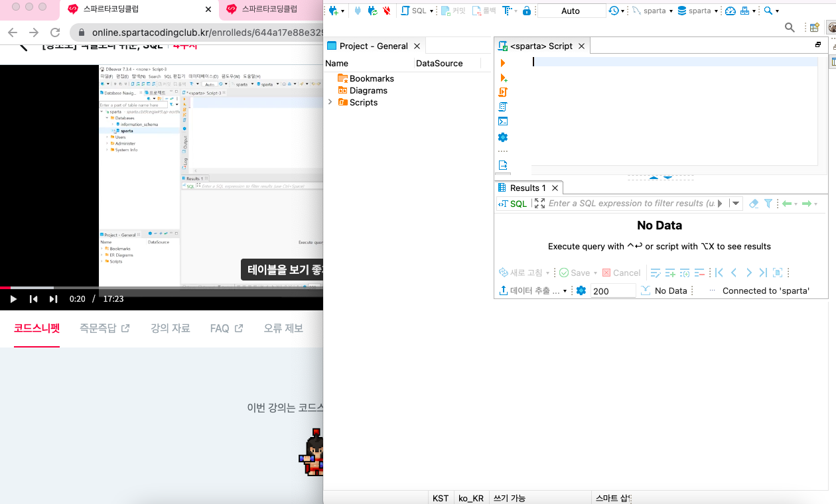Click the expand filter panel icon
This screenshot has width=836, height=504.
click(x=539, y=204)
